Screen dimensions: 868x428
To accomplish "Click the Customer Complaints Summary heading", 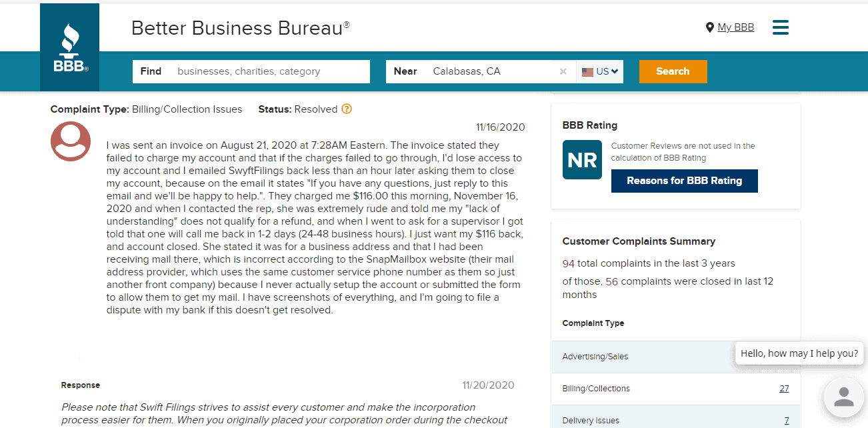I will (x=639, y=241).
